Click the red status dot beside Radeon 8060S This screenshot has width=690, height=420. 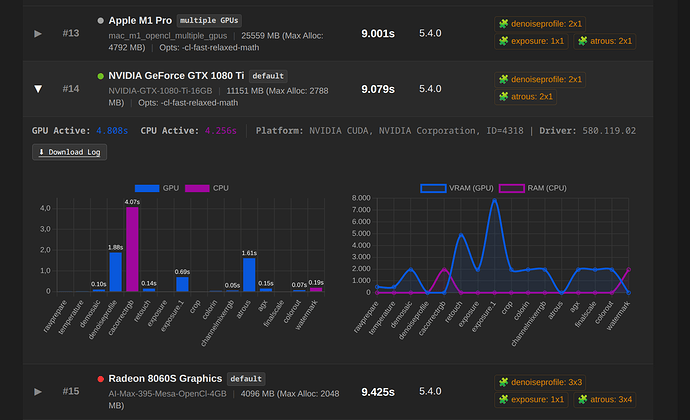(x=100, y=379)
